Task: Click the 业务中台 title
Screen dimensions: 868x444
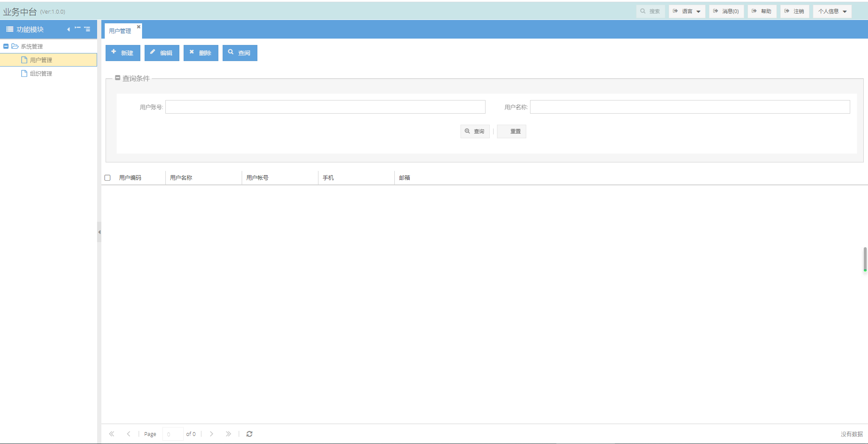Action: [x=20, y=12]
